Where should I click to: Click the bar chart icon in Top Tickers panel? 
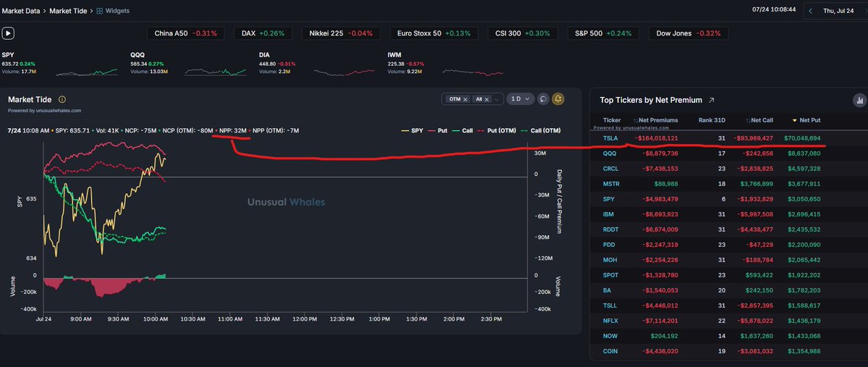pyautogui.click(x=859, y=100)
